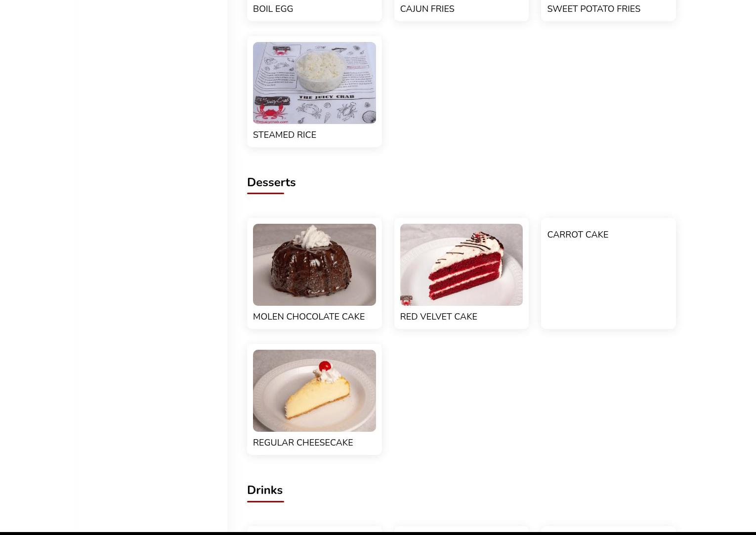Click the crab logo on Red Velvet photo
This screenshot has width=756, height=535.
click(406, 300)
